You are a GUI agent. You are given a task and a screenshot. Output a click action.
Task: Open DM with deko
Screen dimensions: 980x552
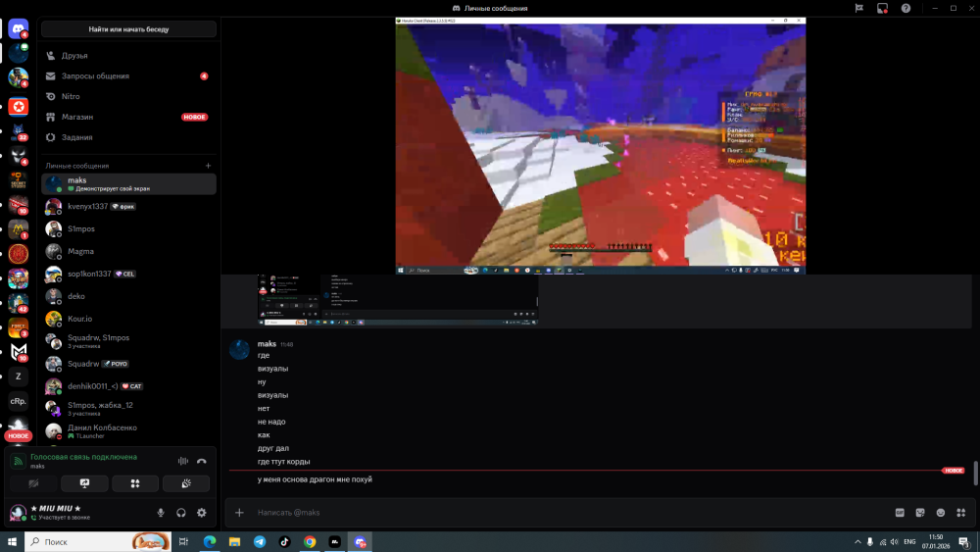[128, 296]
